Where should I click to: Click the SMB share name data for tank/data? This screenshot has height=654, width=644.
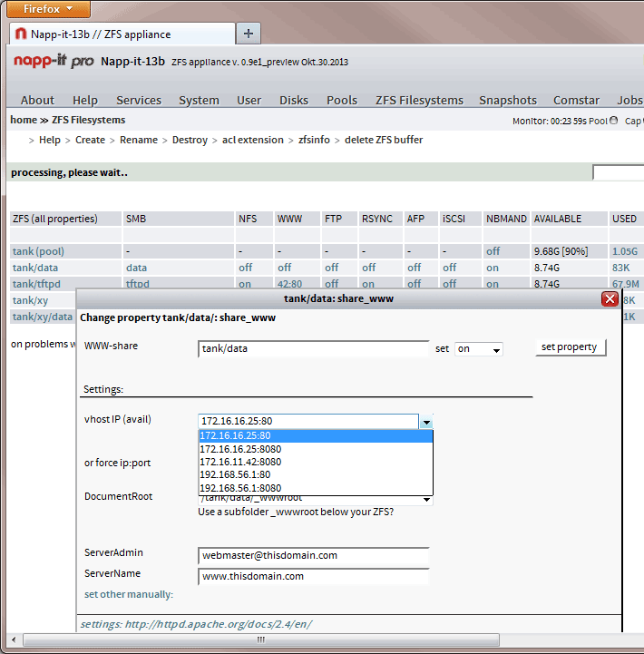click(136, 268)
